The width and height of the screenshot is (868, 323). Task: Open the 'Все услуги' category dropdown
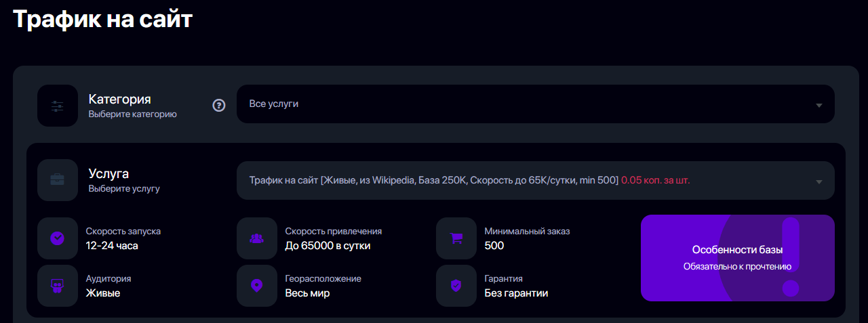click(535, 104)
